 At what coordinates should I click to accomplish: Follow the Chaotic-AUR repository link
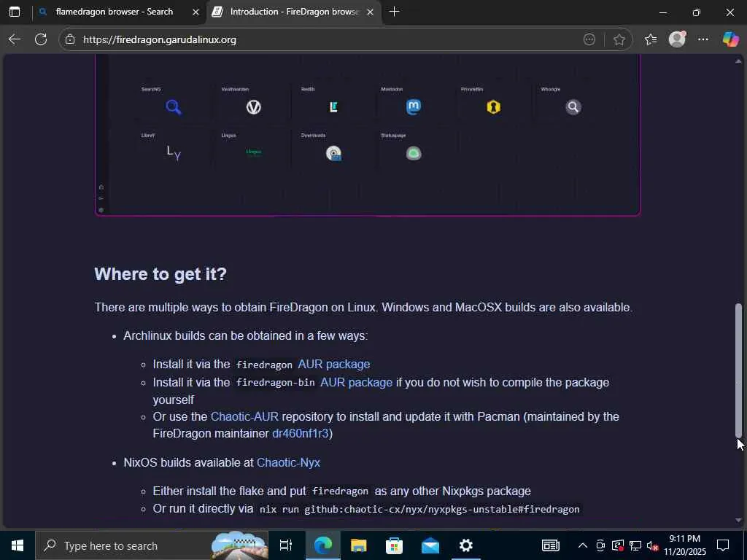[244, 416]
